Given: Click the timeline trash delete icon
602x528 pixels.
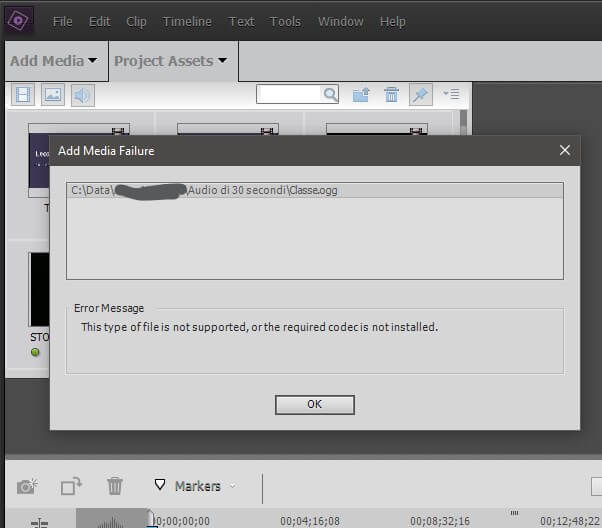Looking at the screenshot, I should [x=116, y=487].
